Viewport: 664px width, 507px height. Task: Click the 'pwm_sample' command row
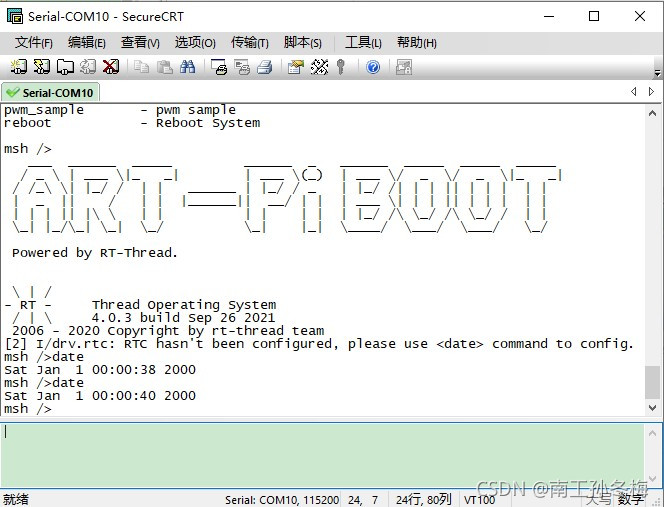click(120, 110)
